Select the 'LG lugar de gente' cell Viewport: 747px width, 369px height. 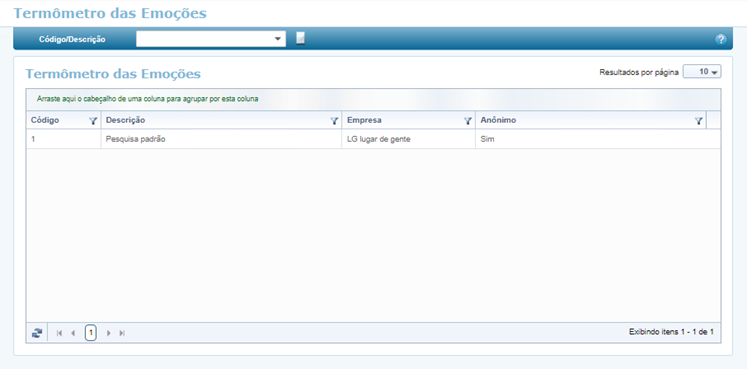coord(408,139)
